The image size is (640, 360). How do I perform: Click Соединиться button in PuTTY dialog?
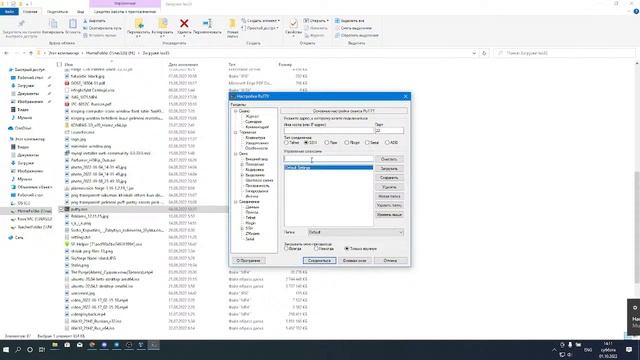pos(319,260)
